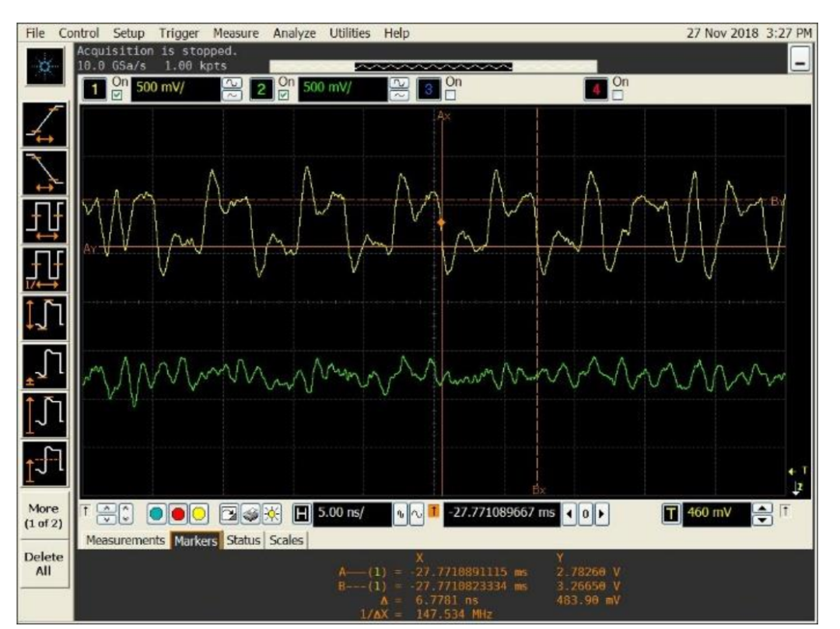Viewport: 840px width, 629px height.
Task: Open the 460 mV trigger level field
Action: 716,514
